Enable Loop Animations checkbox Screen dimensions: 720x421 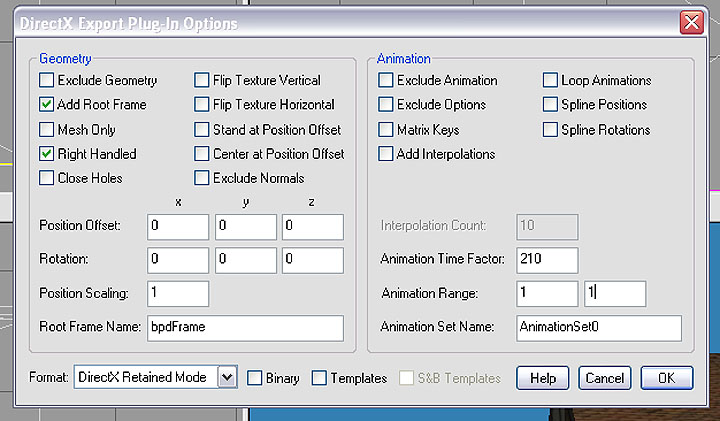coord(550,80)
